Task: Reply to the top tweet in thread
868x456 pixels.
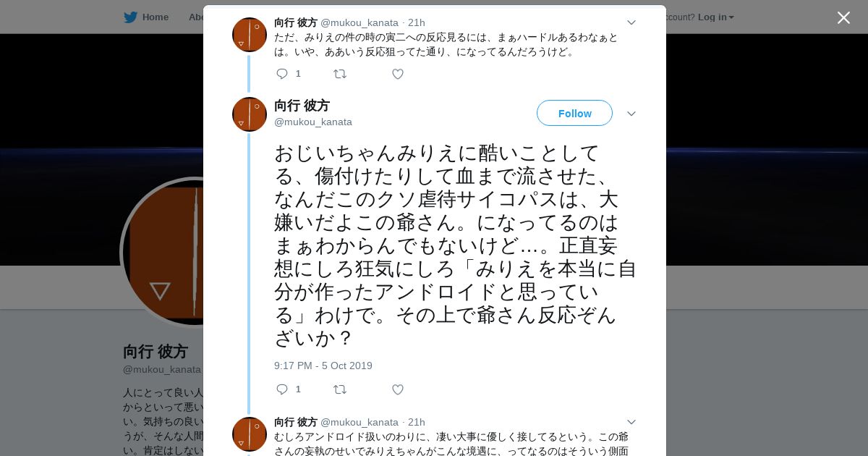Action: tap(282, 74)
